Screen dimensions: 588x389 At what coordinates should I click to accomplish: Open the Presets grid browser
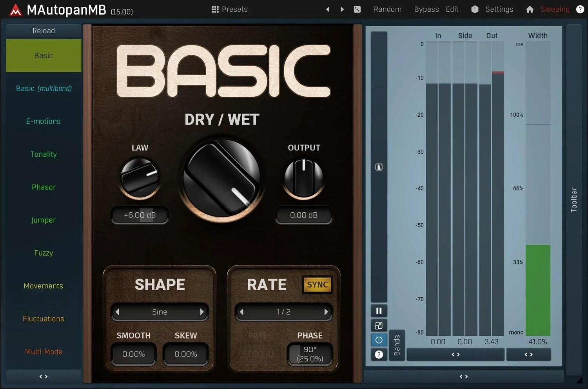(215, 9)
